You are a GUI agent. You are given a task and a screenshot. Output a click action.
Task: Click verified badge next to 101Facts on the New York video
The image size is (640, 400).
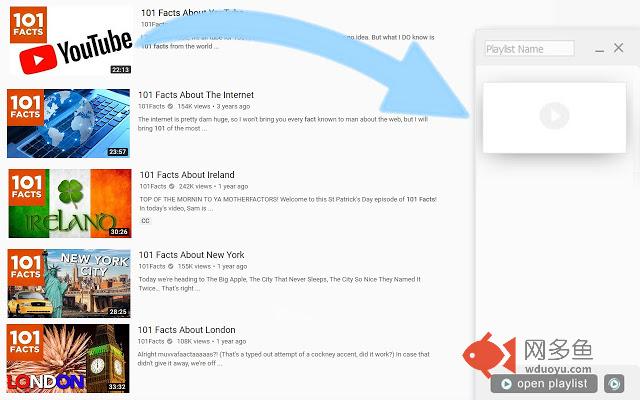coord(171,266)
